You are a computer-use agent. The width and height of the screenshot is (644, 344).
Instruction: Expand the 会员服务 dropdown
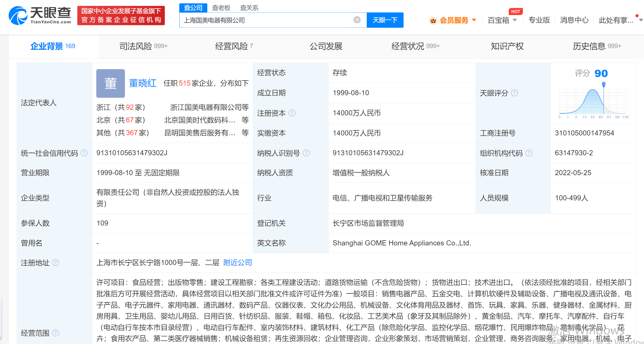click(474, 20)
